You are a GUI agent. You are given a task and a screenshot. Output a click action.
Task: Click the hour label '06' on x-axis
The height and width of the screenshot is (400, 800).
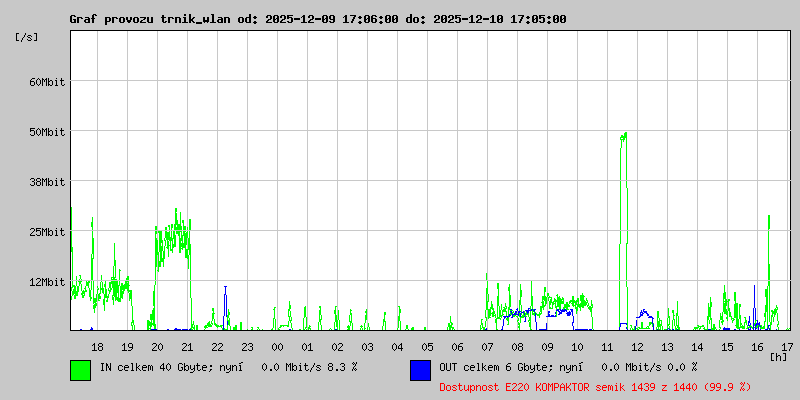457,347
